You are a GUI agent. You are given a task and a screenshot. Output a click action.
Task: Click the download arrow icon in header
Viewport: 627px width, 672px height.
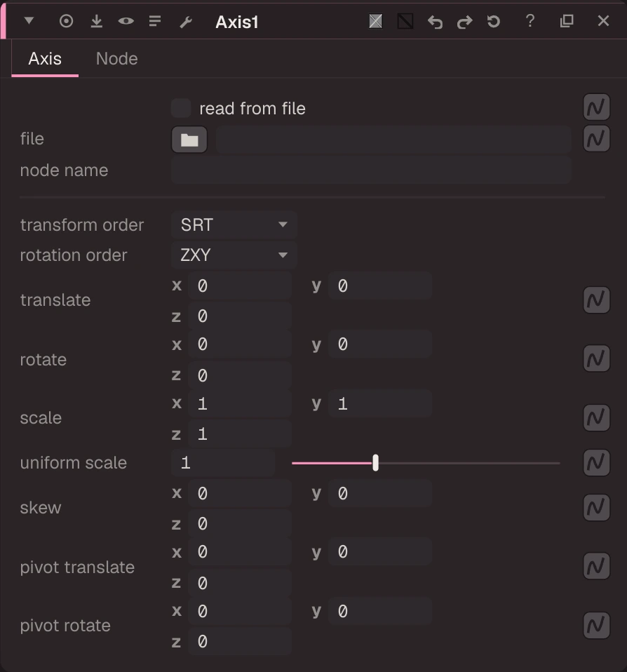point(96,21)
